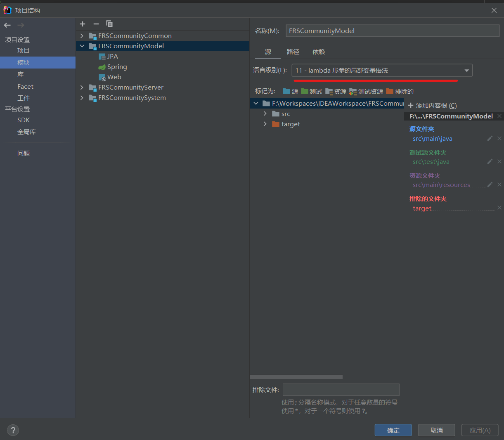The height and width of the screenshot is (440, 504).
Task: Click the 取消 button
Action: 436,430
